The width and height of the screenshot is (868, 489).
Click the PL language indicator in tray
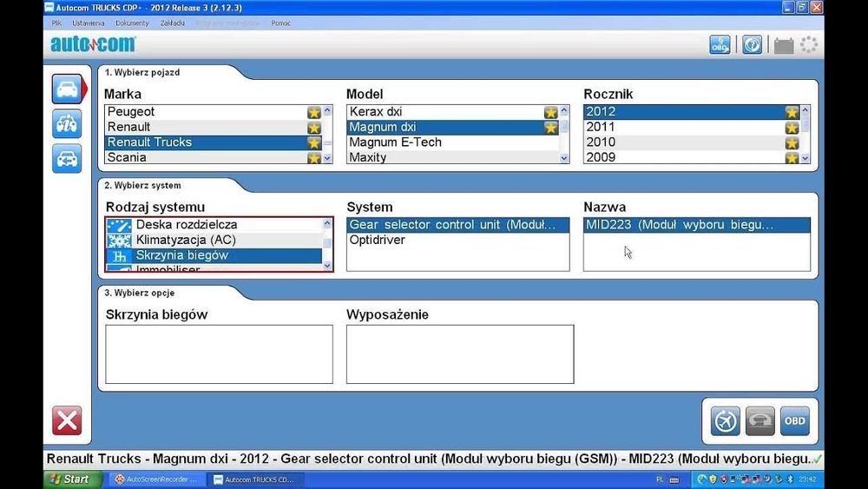click(660, 479)
